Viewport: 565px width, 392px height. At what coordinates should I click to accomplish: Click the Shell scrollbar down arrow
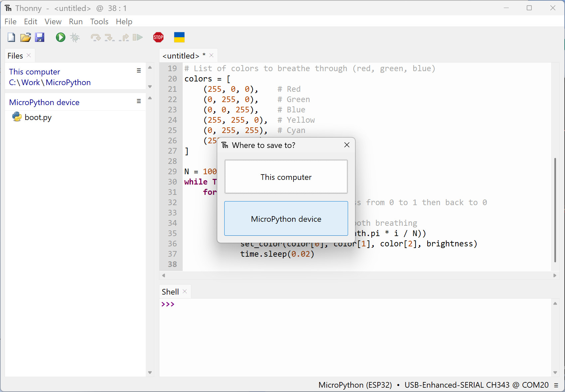click(555, 372)
